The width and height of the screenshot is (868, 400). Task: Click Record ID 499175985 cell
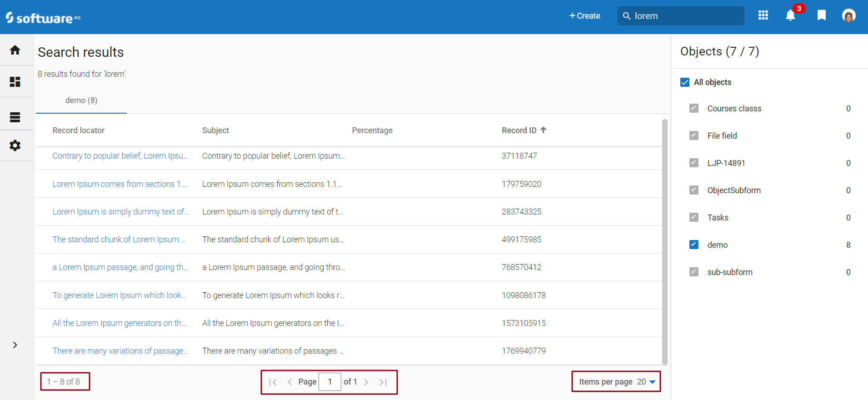(522, 240)
